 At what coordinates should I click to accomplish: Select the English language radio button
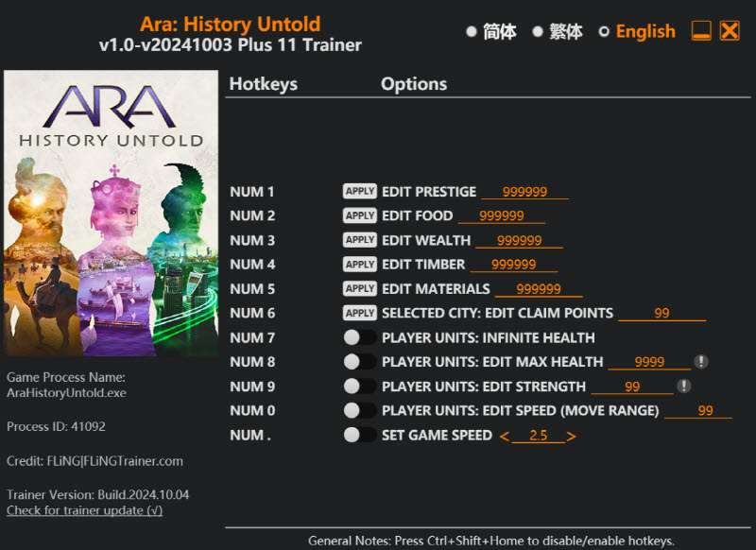pyautogui.click(x=605, y=32)
